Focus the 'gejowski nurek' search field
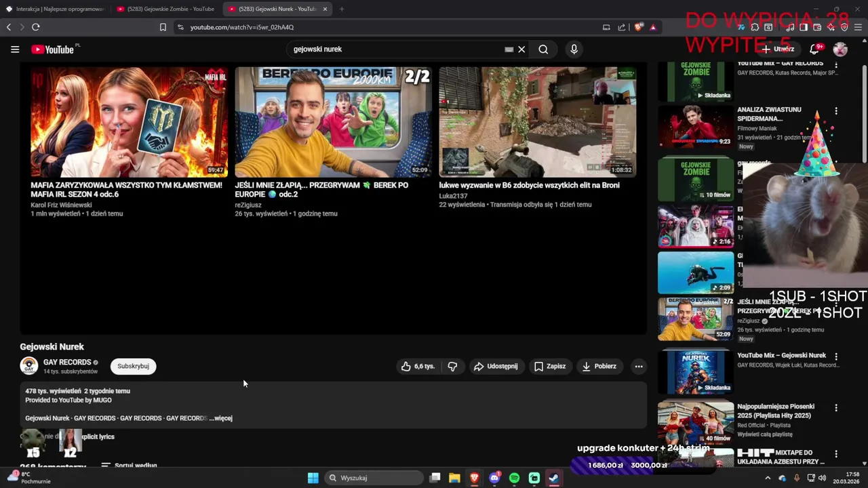Screen dimensions: 868x488 (x=393, y=49)
